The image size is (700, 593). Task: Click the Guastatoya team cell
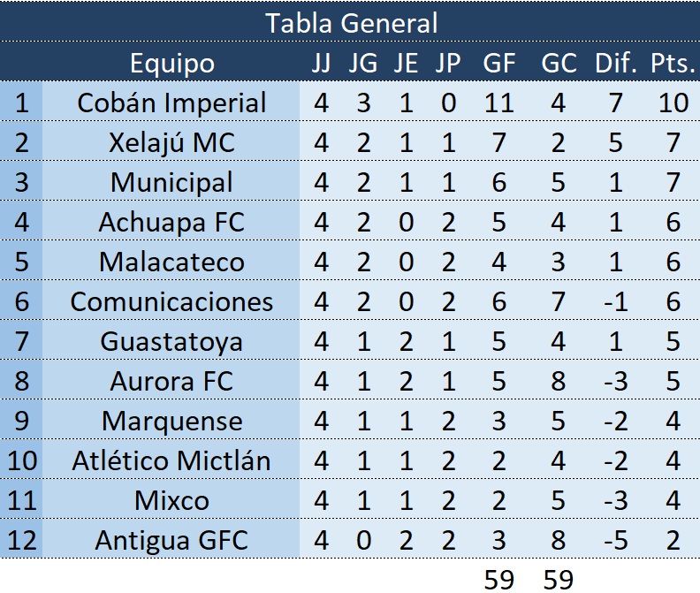pos(171,341)
